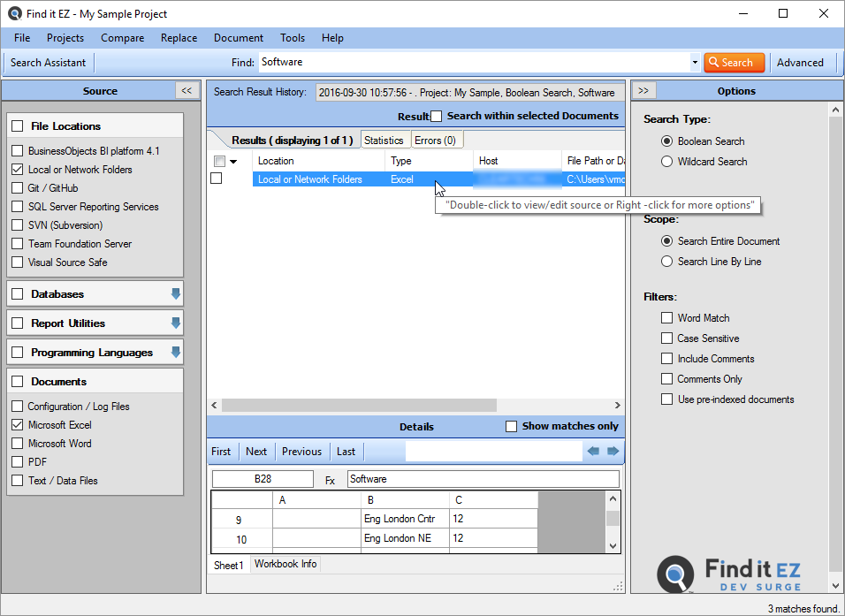
Task: Go to Previous match in Details
Action: (301, 452)
